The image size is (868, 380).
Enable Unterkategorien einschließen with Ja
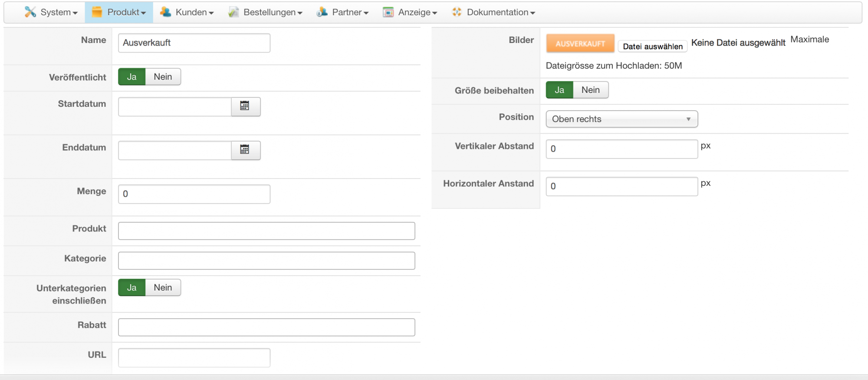[x=132, y=287]
